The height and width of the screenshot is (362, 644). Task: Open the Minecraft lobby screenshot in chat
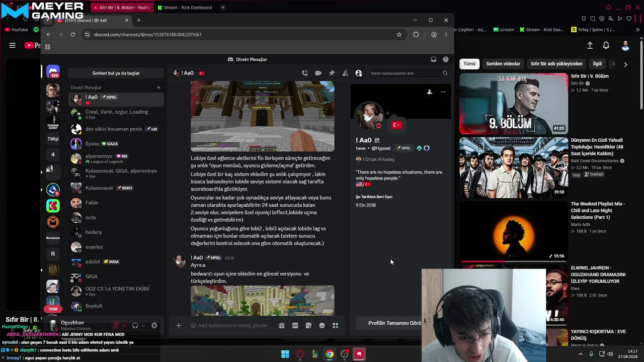click(x=262, y=117)
